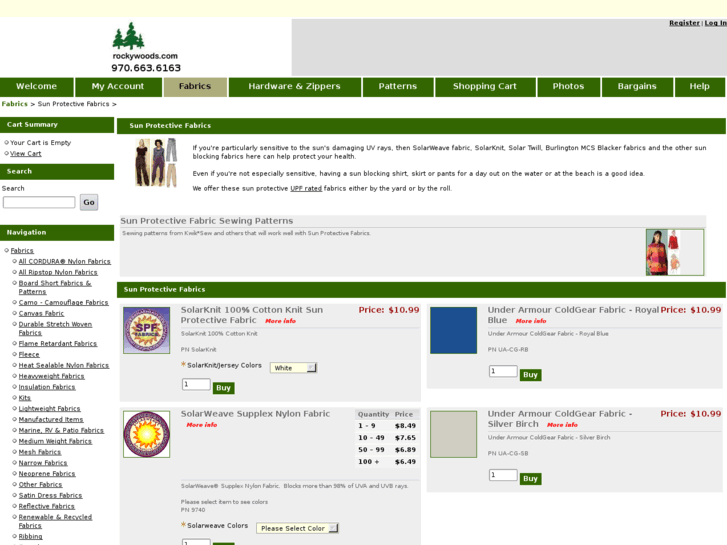Open the SolarKnit/Jersey Colors dropdown

coord(293,368)
